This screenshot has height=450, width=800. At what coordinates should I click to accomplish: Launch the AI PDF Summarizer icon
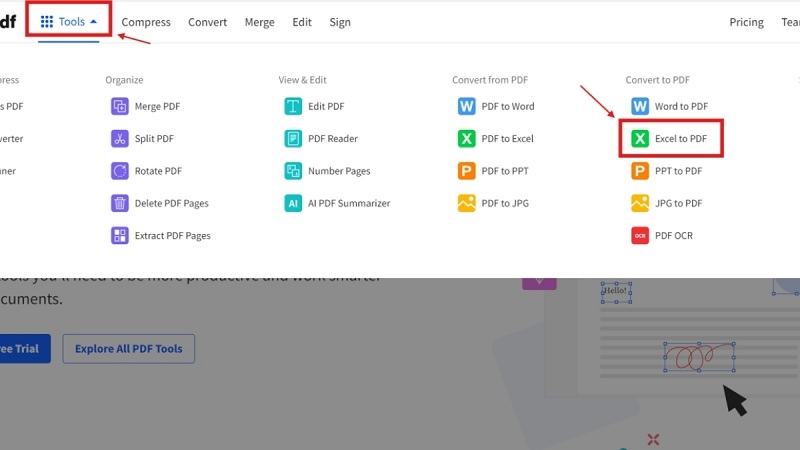click(293, 203)
